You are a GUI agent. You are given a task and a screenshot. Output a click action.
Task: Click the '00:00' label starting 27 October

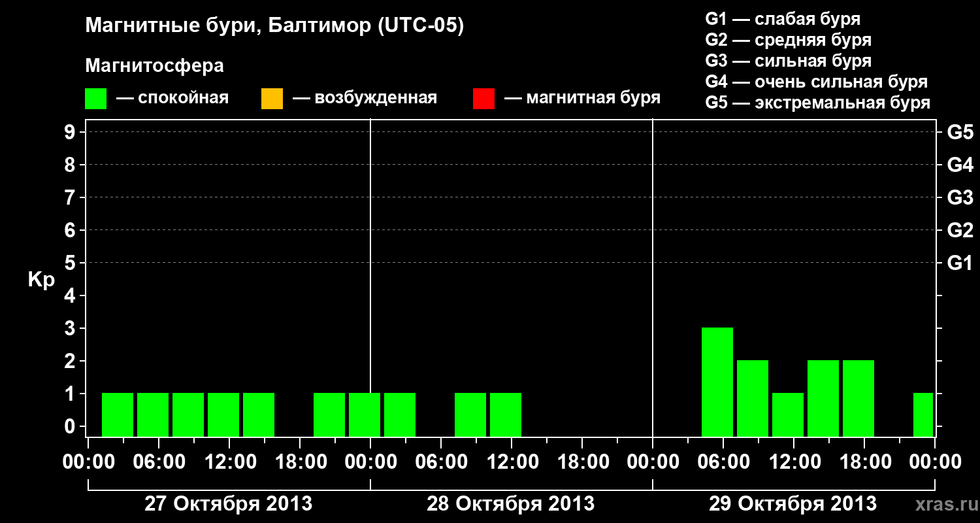[x=88, y=462]
